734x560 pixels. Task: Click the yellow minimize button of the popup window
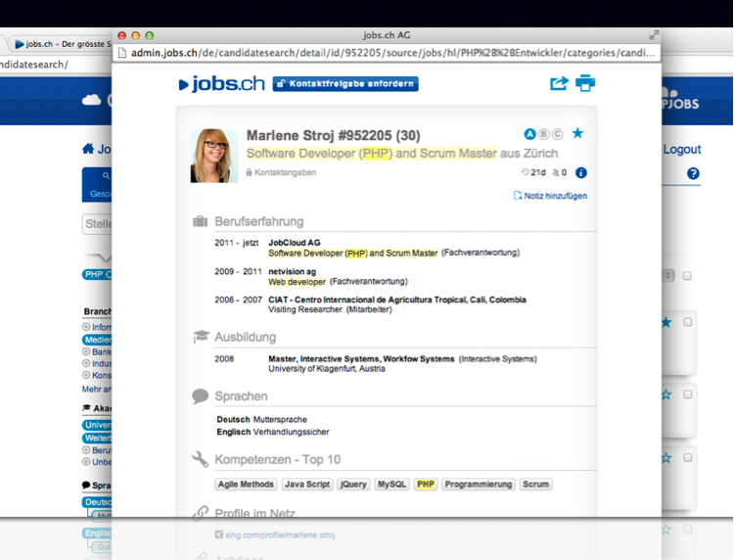(x=136, y=35)
